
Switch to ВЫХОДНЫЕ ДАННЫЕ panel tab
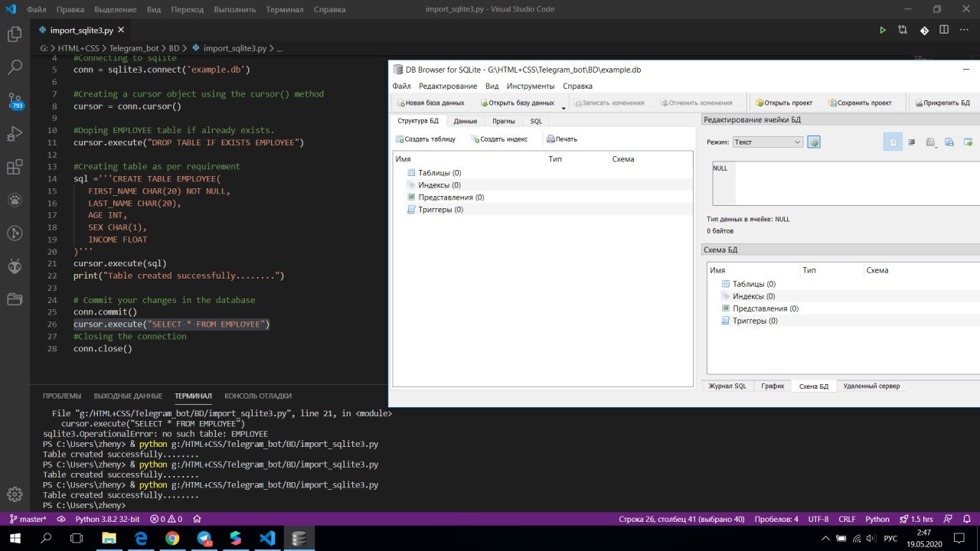pos(128,396)
